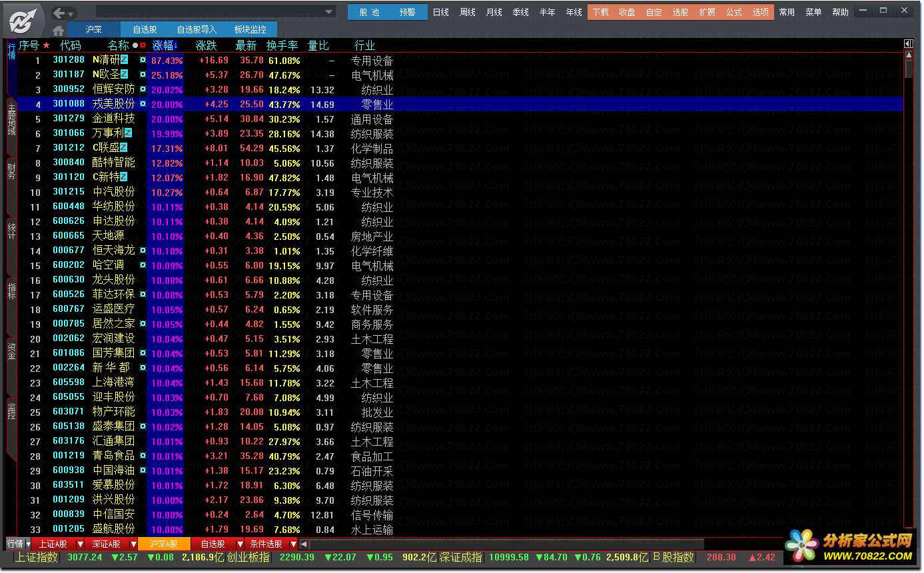Screen dimensions: 924x573
Task: Switch to top 自选股 tab
Action: (145, 29)
